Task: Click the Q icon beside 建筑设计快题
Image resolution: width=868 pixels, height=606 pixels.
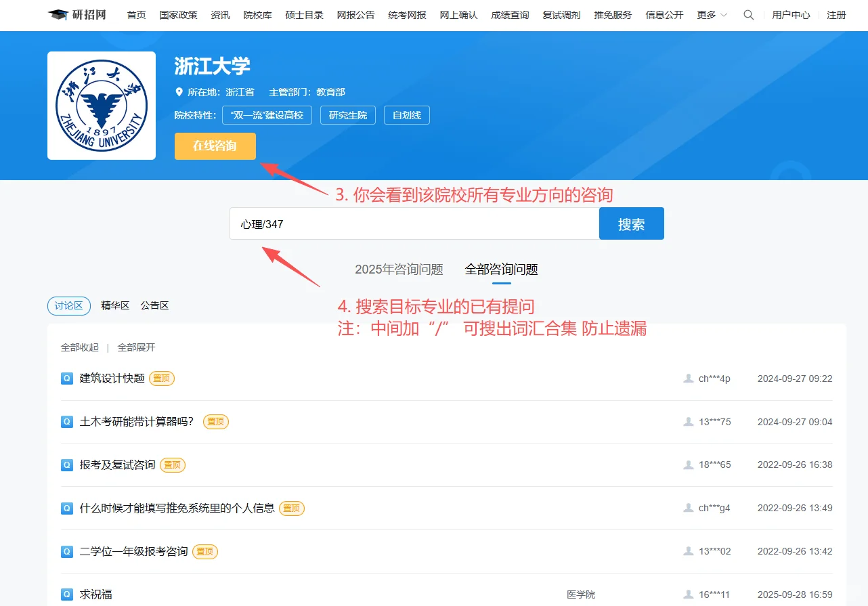Action: coord(66,378)
